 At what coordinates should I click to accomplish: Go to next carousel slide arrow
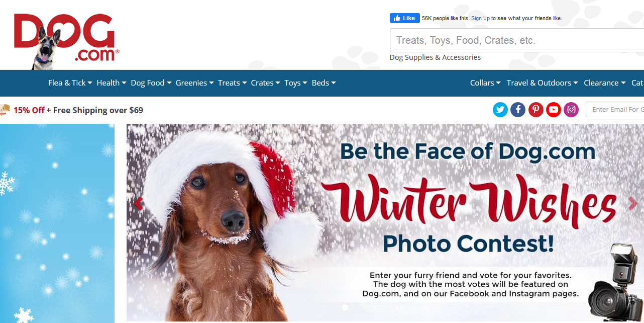point(632,203)
